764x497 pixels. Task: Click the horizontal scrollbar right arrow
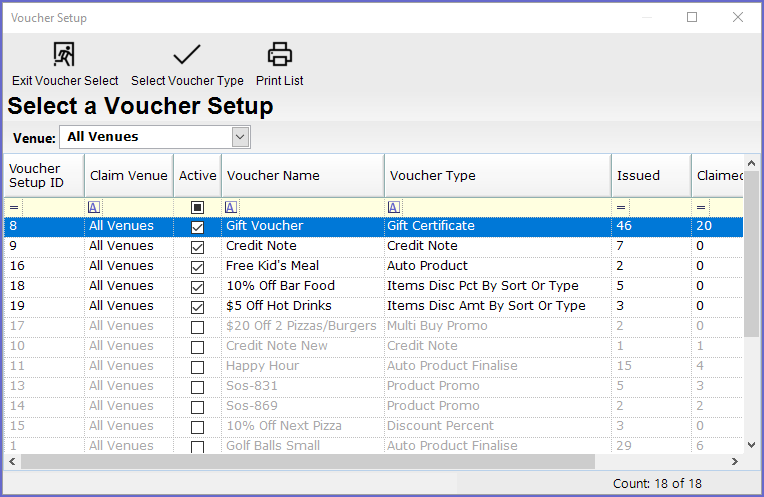pos(736,461)
